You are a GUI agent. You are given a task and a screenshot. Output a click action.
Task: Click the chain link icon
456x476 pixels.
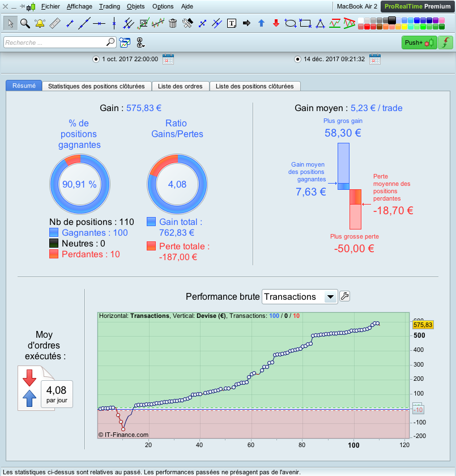140,42
